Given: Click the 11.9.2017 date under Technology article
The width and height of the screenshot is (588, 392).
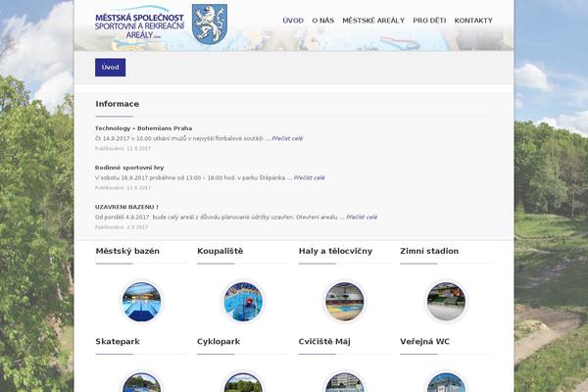Looking at the screenshot, I should [139, 149].
